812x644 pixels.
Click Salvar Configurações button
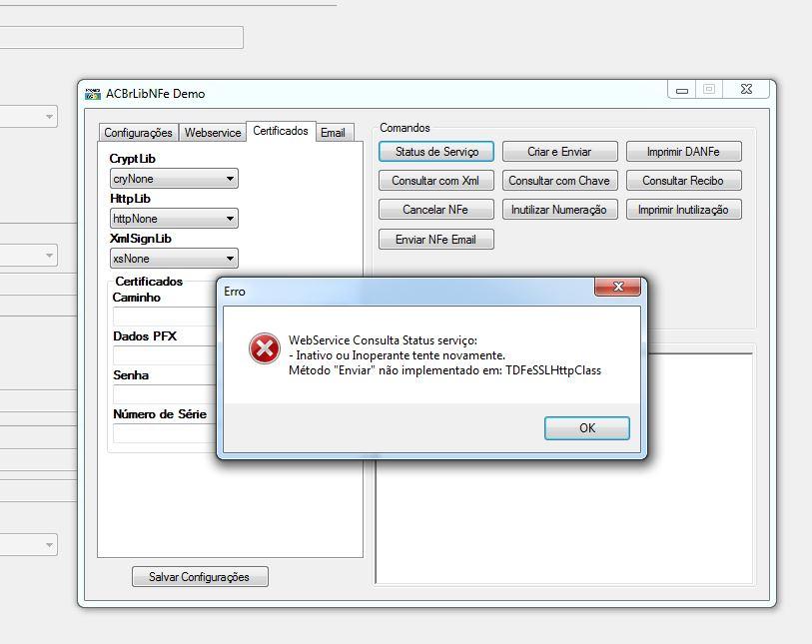click(x=200, y=577)
